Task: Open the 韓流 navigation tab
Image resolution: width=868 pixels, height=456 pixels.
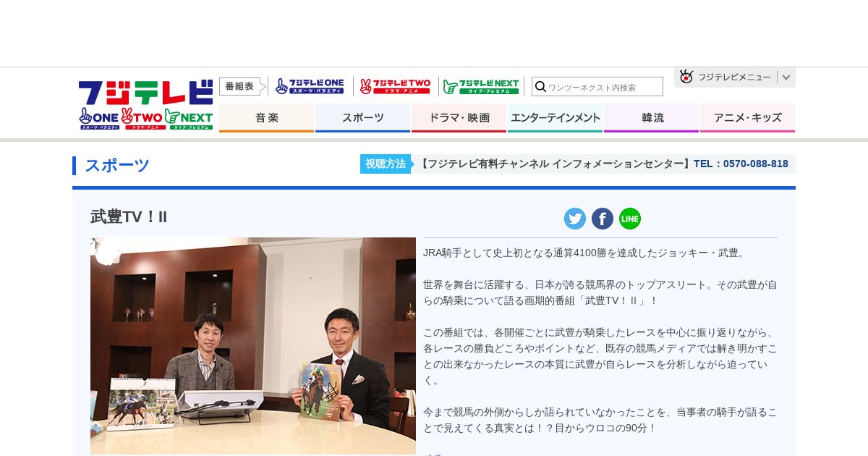Action: coord(651,118)
